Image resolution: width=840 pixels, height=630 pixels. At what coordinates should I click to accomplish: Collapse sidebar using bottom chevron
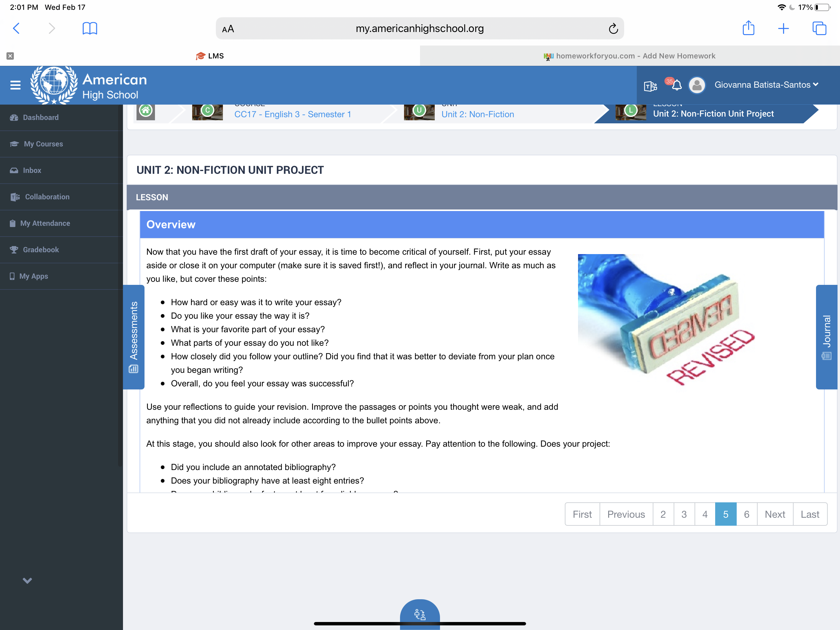(x=27, y=580)
